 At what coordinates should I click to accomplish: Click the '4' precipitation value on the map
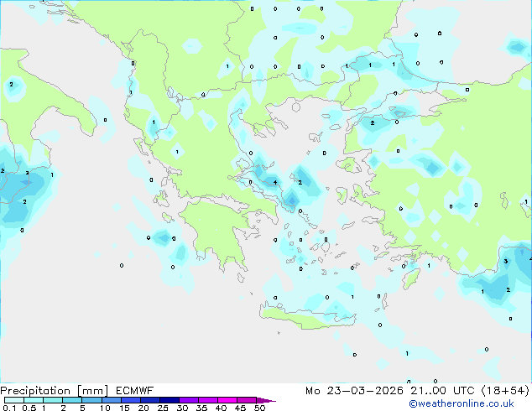pyautogui.click(x=275, y=183)
